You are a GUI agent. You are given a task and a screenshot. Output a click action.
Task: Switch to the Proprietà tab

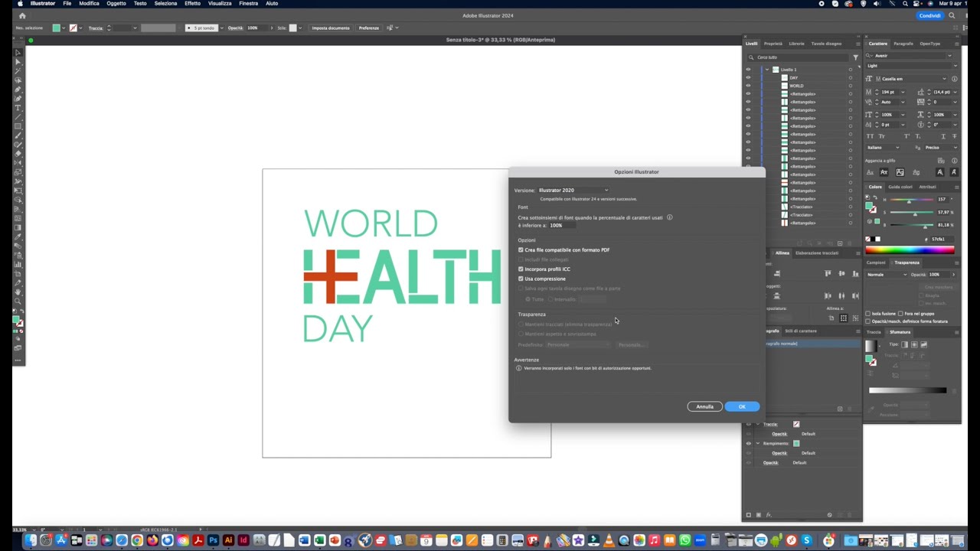(773, 44)
